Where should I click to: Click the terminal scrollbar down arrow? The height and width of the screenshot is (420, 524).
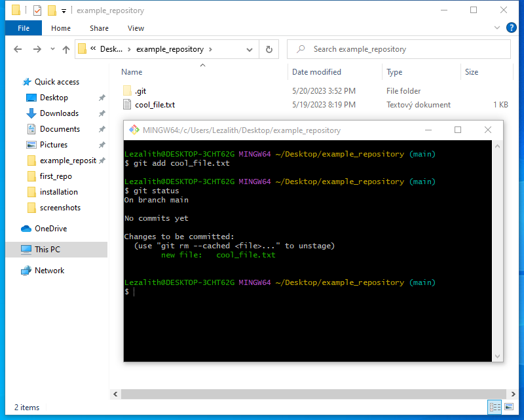tap(497, 356)
